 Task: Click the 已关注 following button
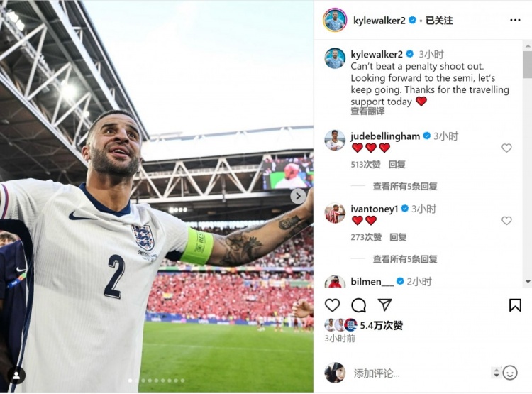point(439,21)
